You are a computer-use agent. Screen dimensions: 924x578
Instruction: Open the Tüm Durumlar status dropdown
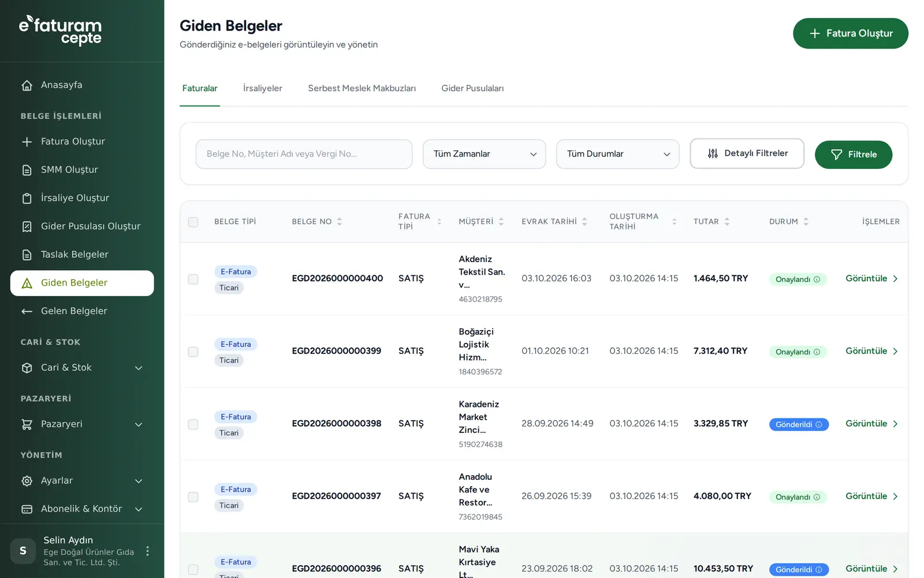tap(617, 154)
